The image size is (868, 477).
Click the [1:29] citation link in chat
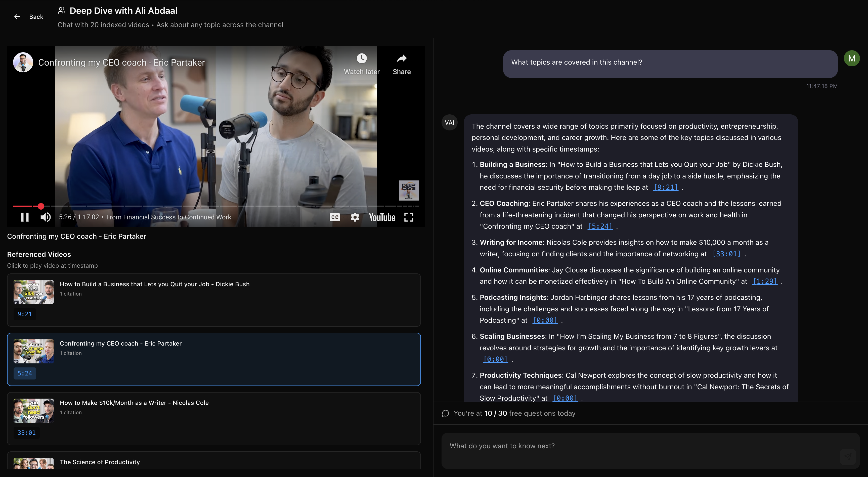click(765, 281)
